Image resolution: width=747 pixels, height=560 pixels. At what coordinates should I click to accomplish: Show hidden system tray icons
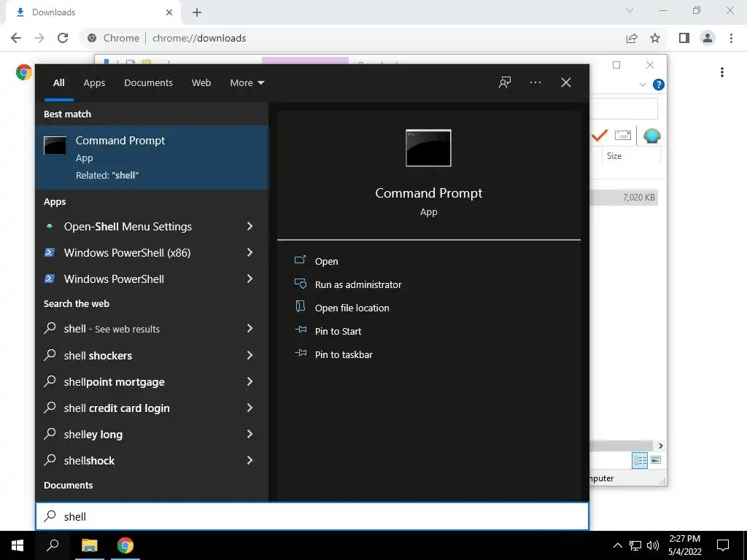point(617,545)
